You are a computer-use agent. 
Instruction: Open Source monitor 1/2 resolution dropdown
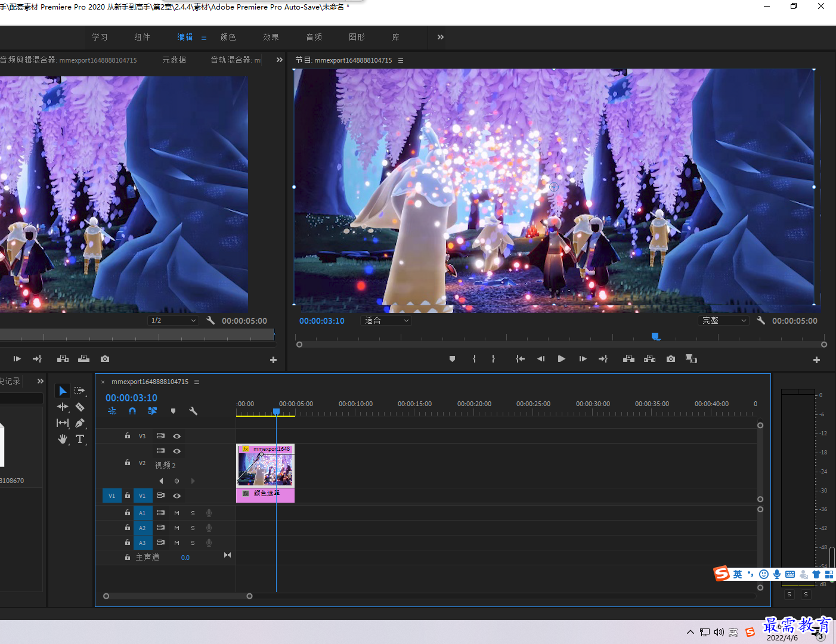point(173,320)
